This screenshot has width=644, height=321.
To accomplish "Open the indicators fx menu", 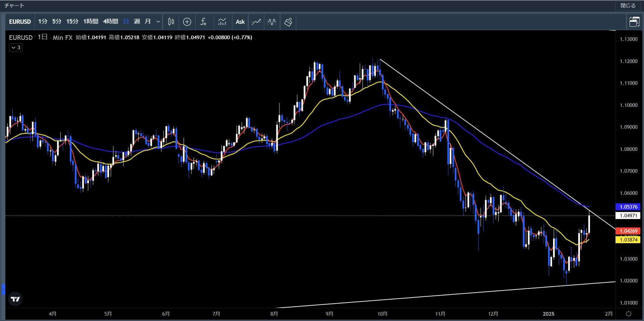I will (203, 22).
